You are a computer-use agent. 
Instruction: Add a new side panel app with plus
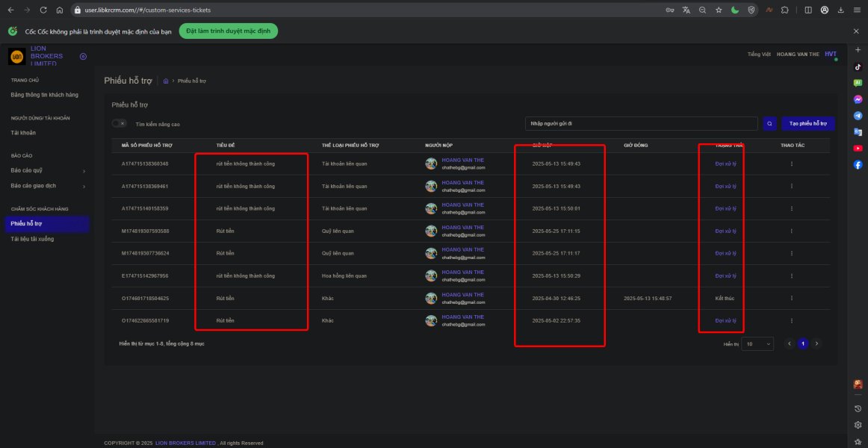tap(858, 50)
